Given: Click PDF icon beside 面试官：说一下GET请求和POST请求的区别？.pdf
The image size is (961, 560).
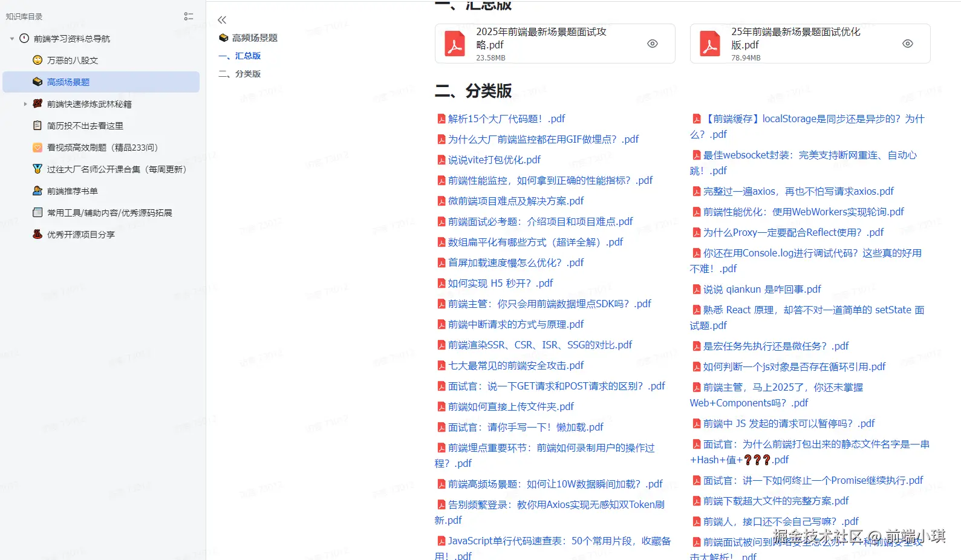Looking at the screenshot, I should pos(441,386).
